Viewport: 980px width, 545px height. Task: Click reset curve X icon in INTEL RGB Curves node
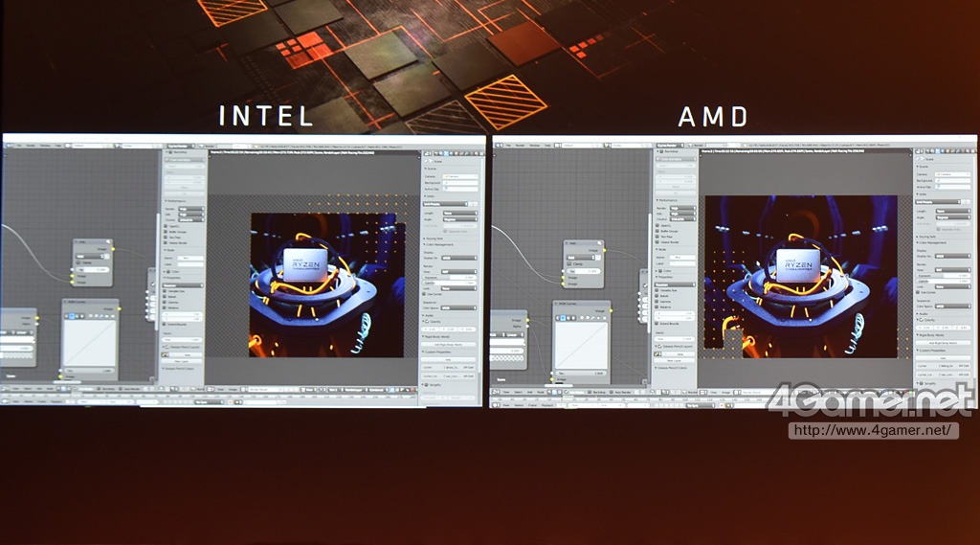tap(113, 316)
